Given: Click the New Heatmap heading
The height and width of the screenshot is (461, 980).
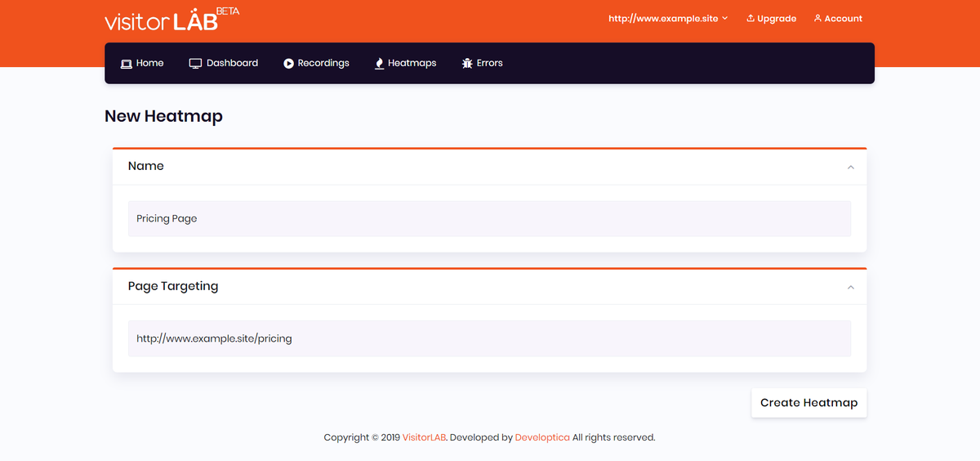Looking at the screenshot, I should [163, 116].
